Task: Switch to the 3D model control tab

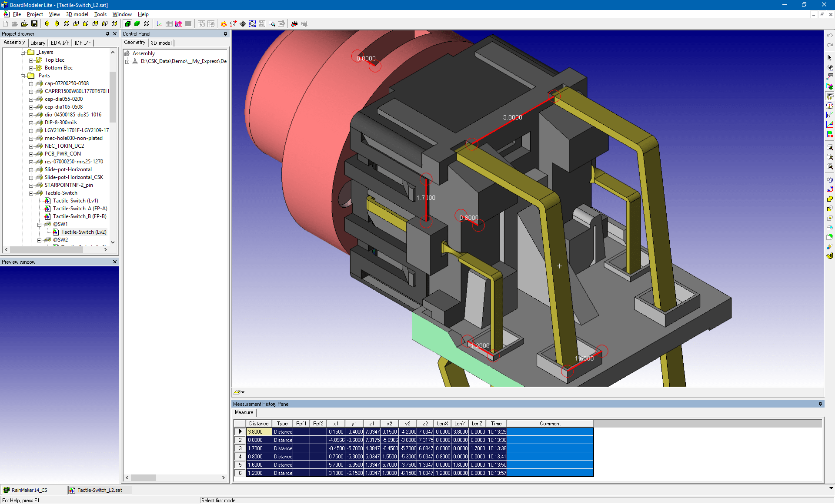Action: (161, 43)
